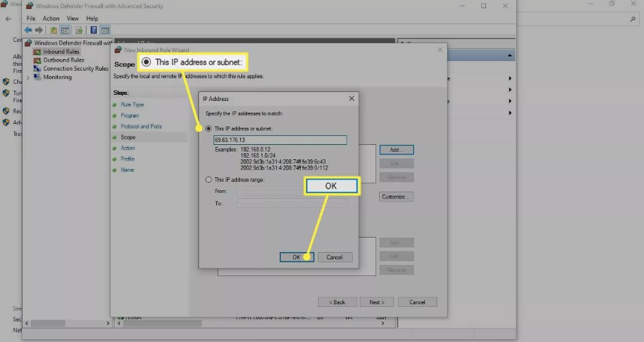Click the shield icon beside 'Adv' in background window
Image resolution: width=644 pixels, height=342 pixels.
click(x=5, y=122)
